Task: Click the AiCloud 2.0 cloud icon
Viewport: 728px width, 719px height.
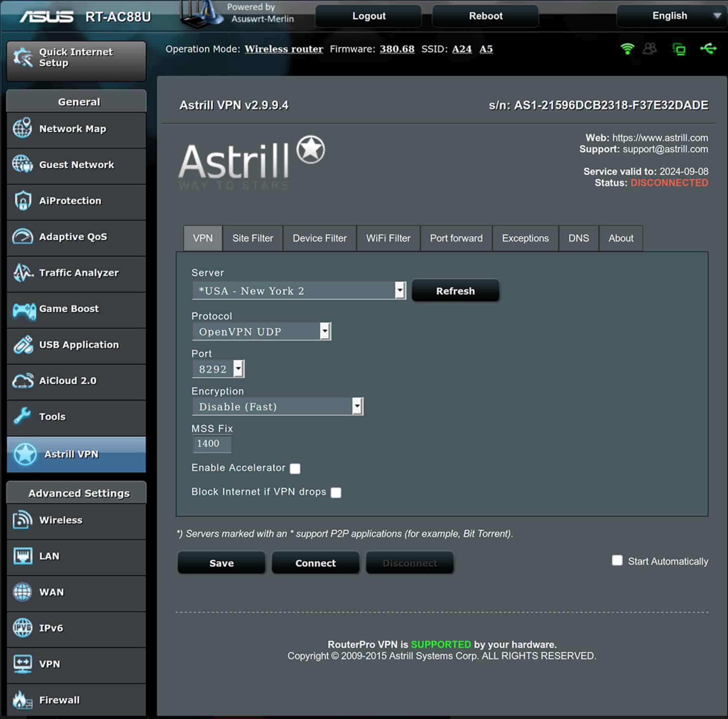Action: (23, 380)
